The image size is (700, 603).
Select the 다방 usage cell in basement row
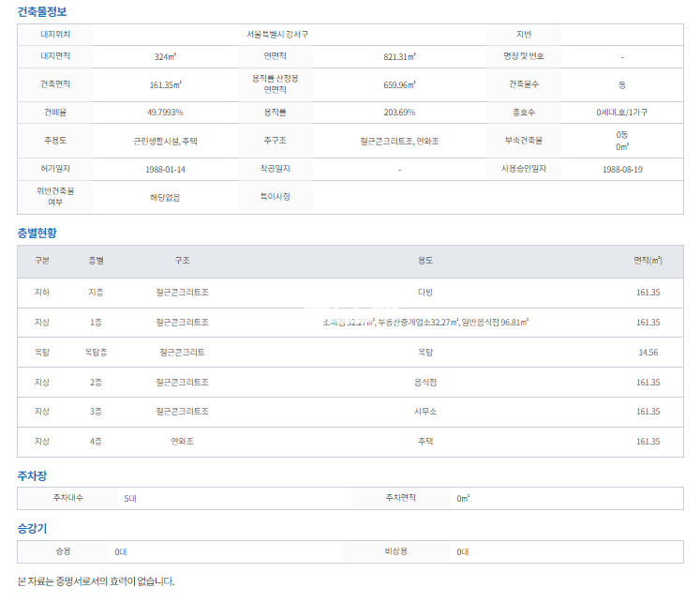424,293
